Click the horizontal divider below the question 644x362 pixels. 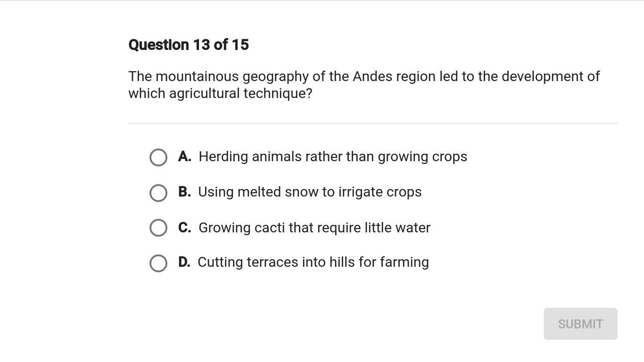tap(372, 123)
